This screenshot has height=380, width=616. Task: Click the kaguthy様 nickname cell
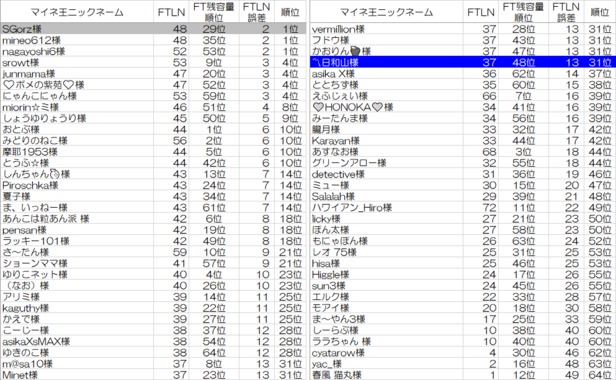click(77, 308)
